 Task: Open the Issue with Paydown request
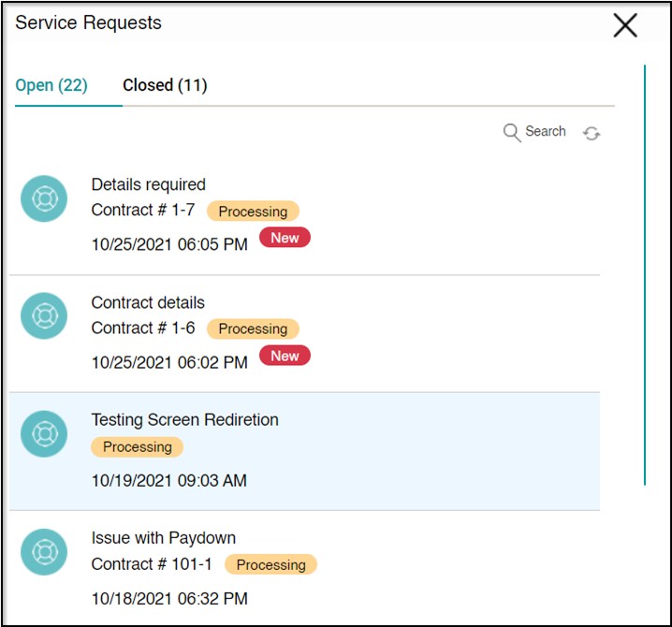[x=163, y=538]
